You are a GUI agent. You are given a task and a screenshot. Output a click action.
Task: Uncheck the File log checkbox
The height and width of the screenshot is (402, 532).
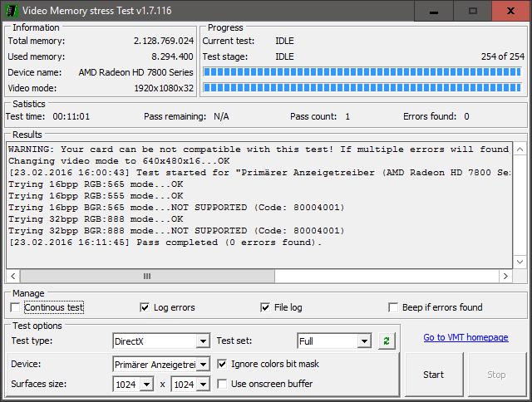(265, 307)
